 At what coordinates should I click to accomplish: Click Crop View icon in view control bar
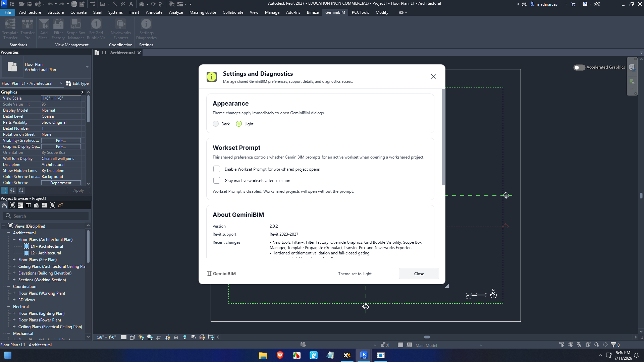click(159, 337)
